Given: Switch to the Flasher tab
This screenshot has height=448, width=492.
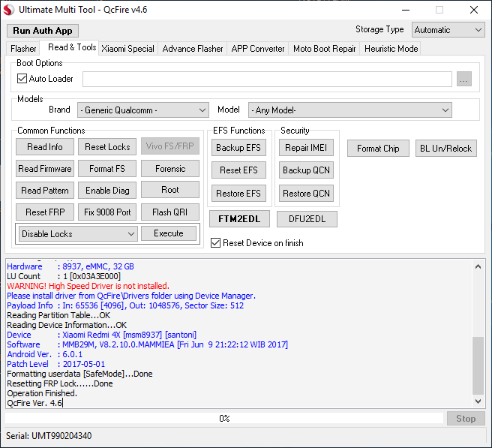Looking at the screenshot, I should 23,49.
